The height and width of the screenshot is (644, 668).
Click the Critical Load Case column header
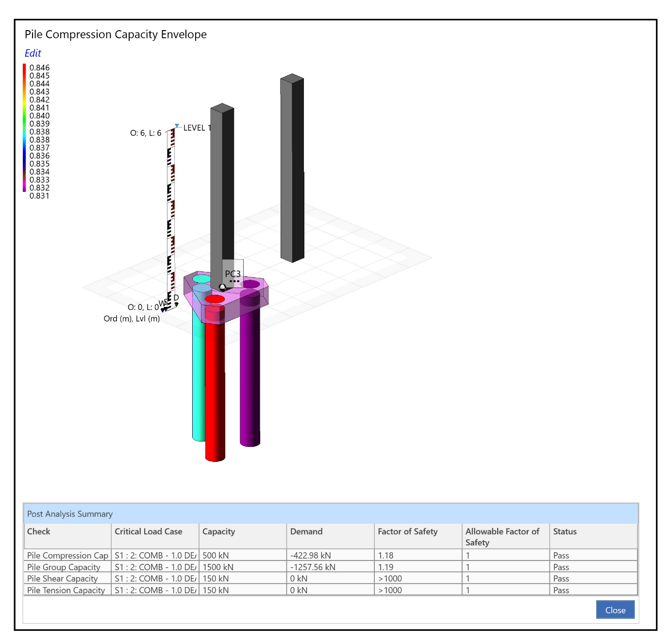155,536
